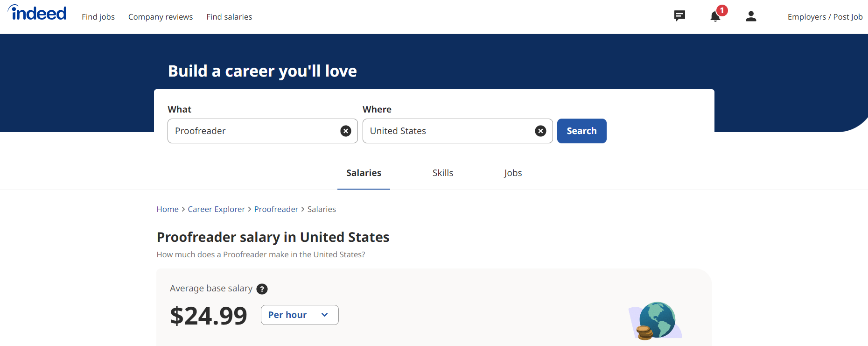Click the 'Build a career you'll love' heading
Screen dimensions: 868x346
(262, 71)
